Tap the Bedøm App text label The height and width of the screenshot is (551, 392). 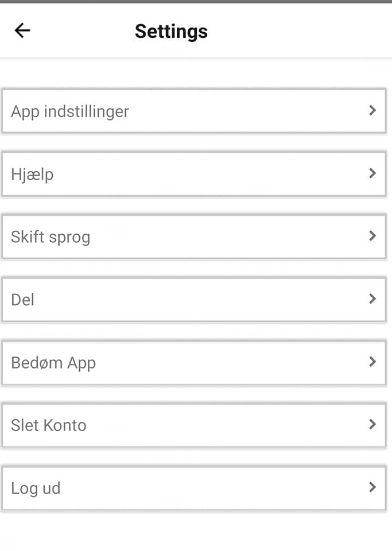(53, 363)
